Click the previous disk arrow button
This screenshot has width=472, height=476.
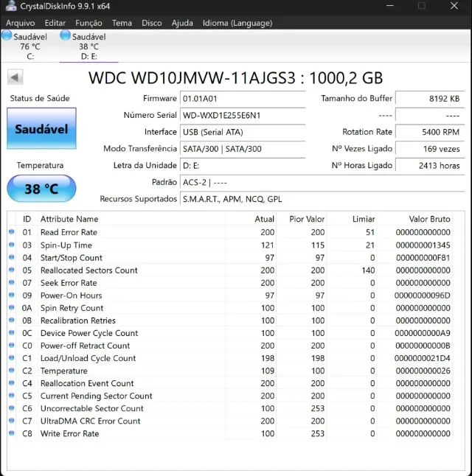coord(15,77)
